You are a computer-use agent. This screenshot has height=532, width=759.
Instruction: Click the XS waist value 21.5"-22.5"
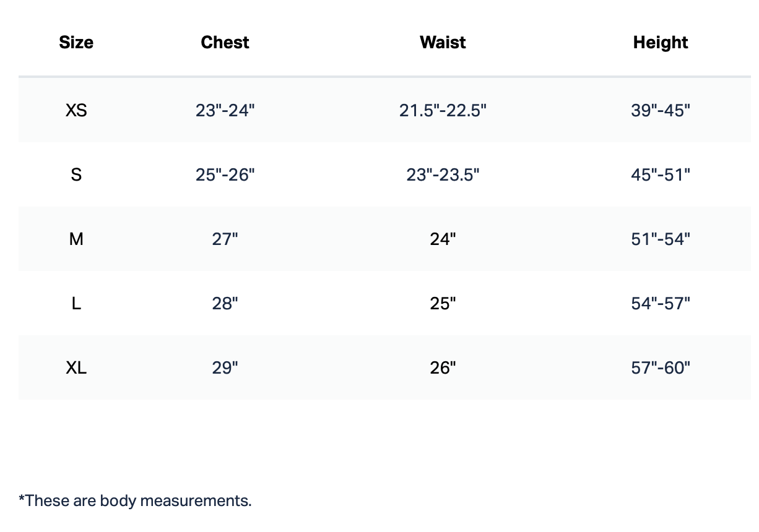click(x=443, y=111)
